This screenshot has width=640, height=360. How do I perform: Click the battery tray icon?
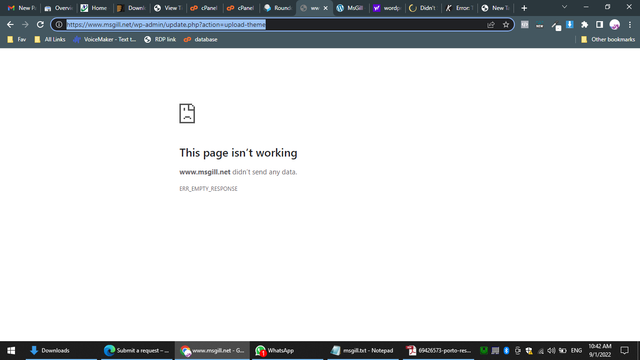coord(562,350)
